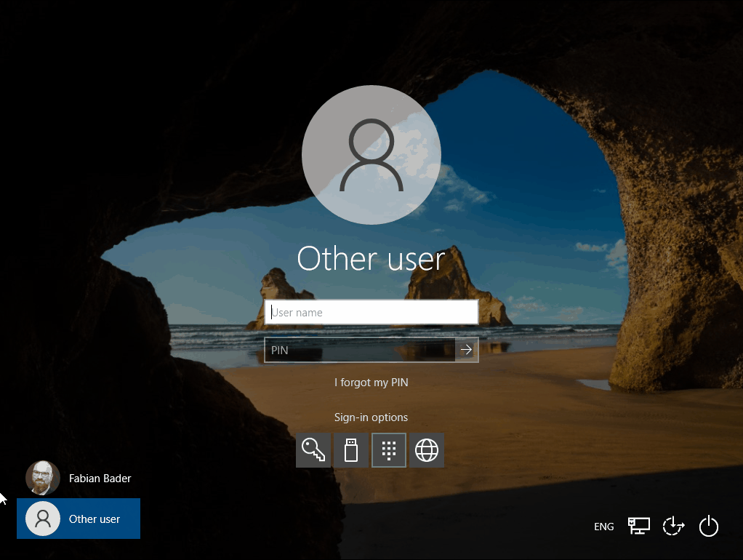Viewport: 743px width, 560px height.
Task: Click the person icon on Other user tile
Action: point(42,519)
